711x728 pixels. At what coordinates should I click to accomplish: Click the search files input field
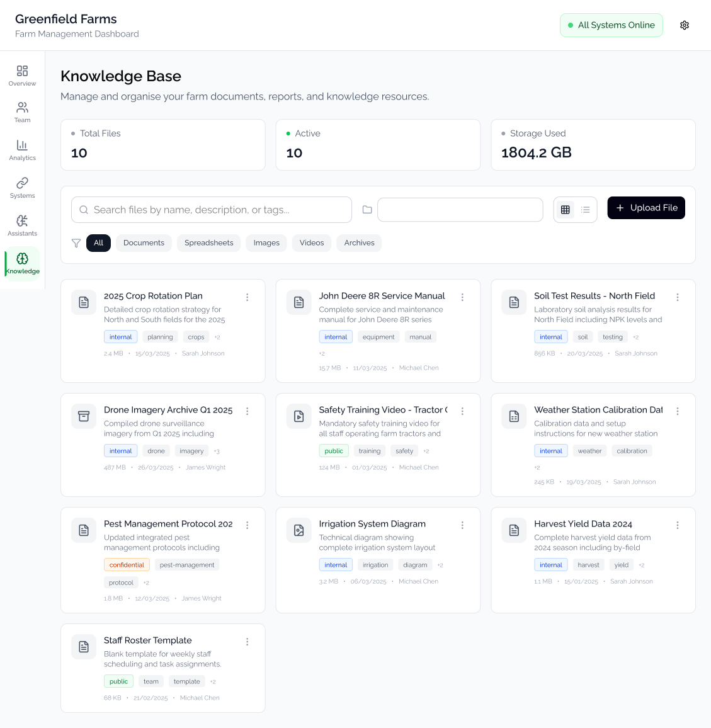click(x=212, y=210)
